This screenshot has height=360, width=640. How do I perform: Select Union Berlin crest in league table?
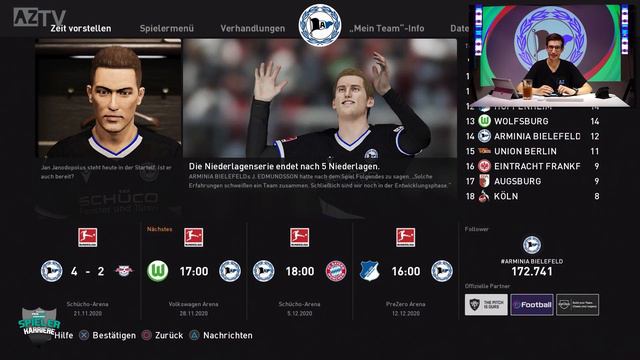(x=484, y=151)
